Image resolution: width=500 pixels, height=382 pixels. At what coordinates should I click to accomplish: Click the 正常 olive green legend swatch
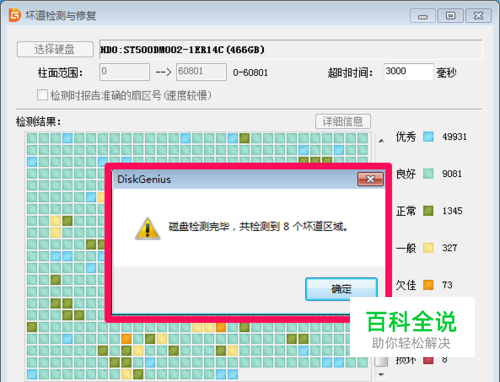pyautogui.click(x=428, y=211)
